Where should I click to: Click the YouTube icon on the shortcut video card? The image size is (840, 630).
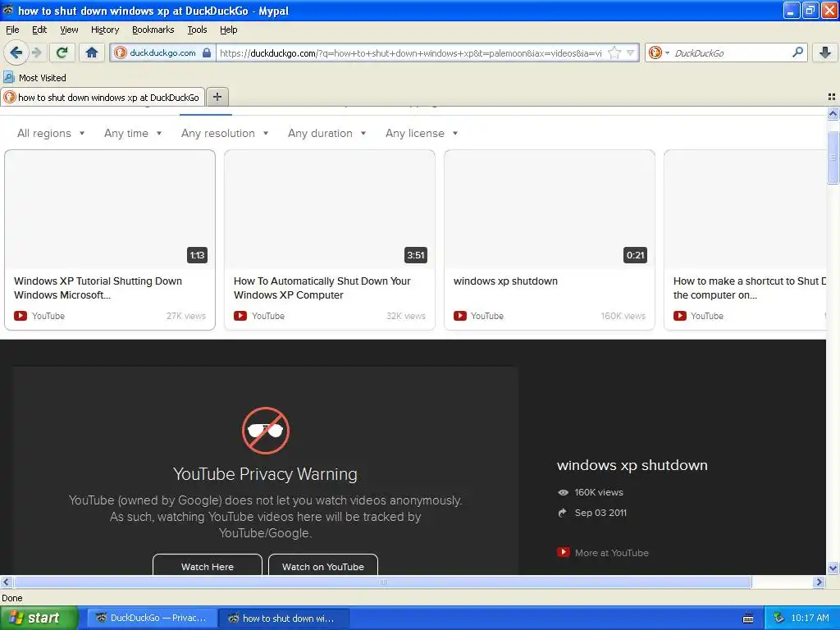coord(680,316)
